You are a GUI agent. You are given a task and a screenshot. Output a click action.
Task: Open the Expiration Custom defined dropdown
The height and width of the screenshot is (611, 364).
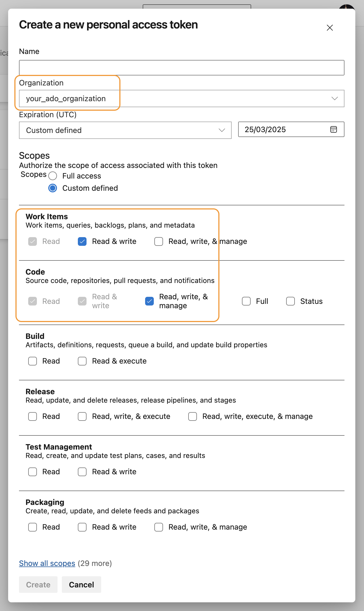coord(125,130)
